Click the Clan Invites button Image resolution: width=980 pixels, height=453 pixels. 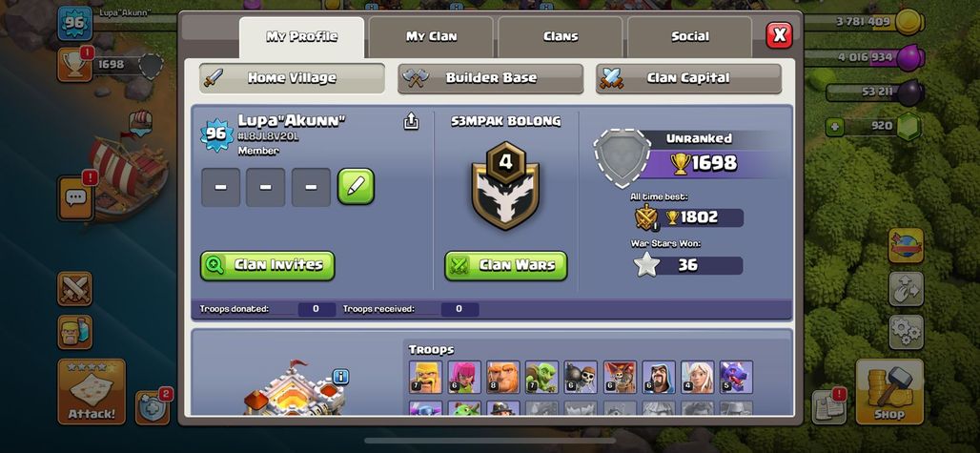(268, 265)
